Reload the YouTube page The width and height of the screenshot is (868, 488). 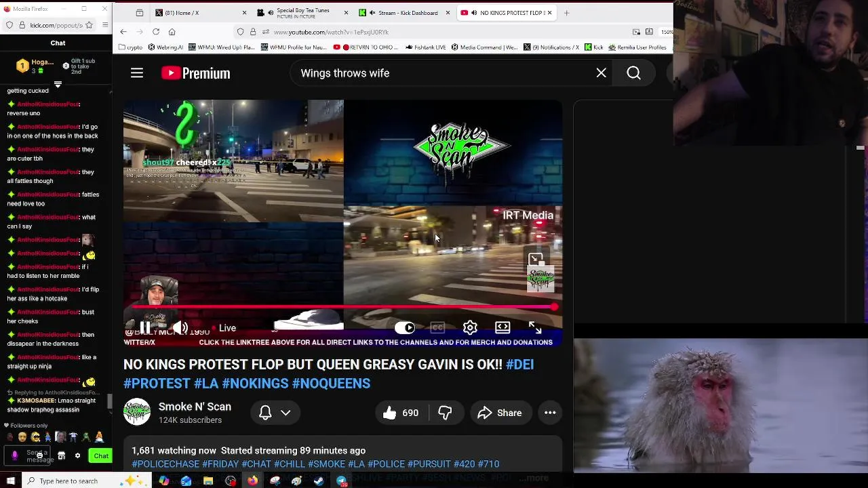tap(156, 32)
